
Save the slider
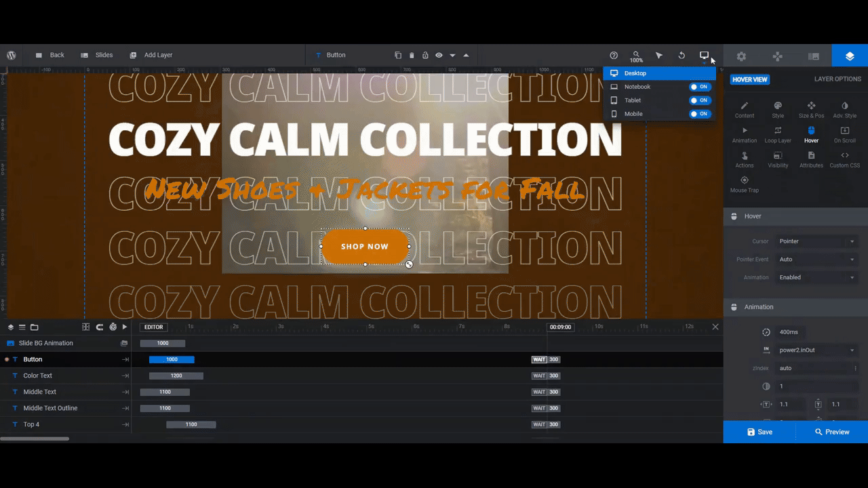point(759,432)
